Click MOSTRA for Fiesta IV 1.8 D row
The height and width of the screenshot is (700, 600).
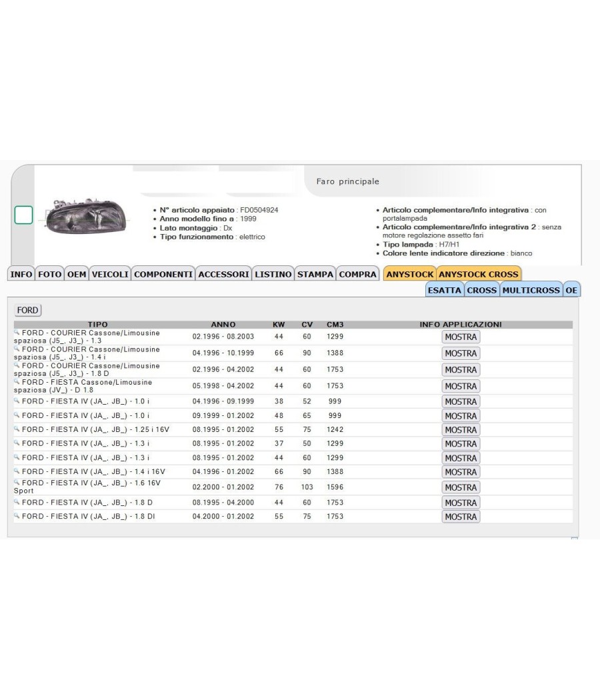461,503
